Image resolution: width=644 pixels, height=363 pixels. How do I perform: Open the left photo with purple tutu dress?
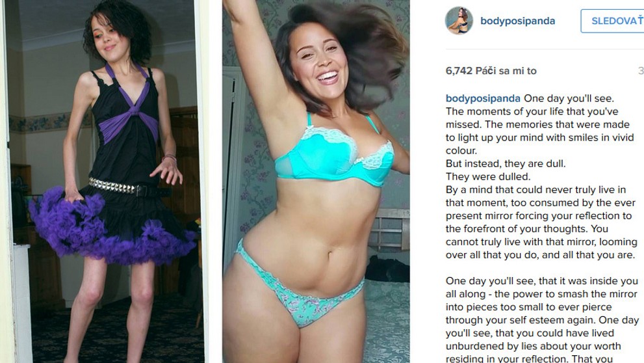click(x=105, y=181)
